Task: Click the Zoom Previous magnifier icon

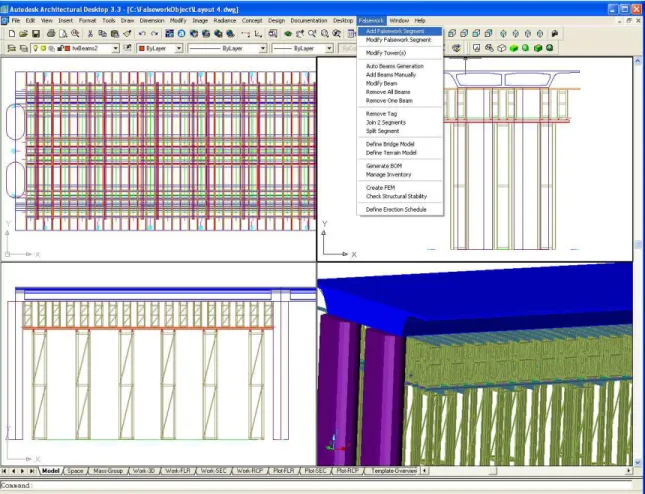Action: click(337, 34)
